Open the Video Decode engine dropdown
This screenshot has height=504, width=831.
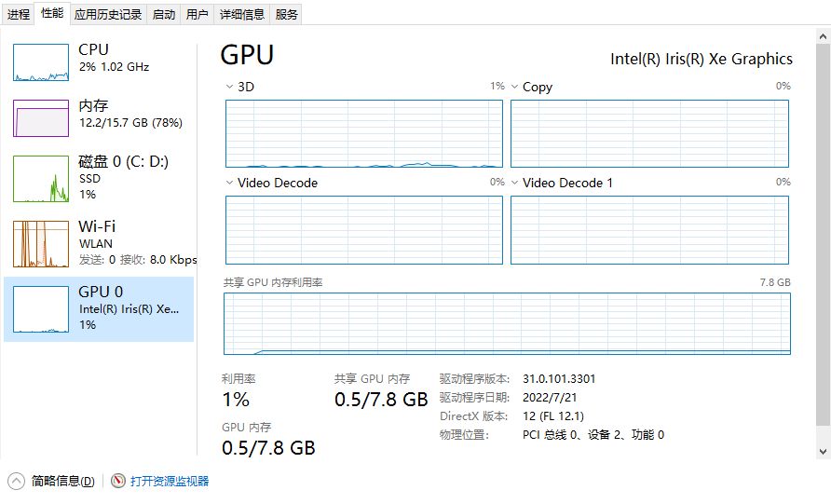pos(230,183)
